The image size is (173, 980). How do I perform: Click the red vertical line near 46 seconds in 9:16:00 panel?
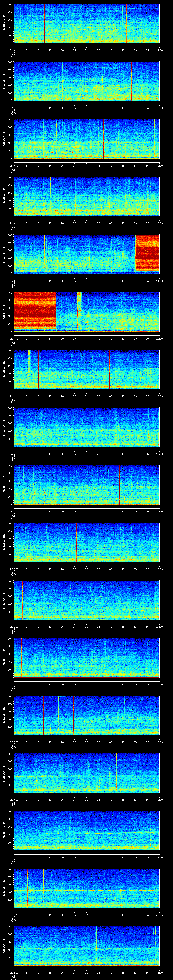coord(126,24)
